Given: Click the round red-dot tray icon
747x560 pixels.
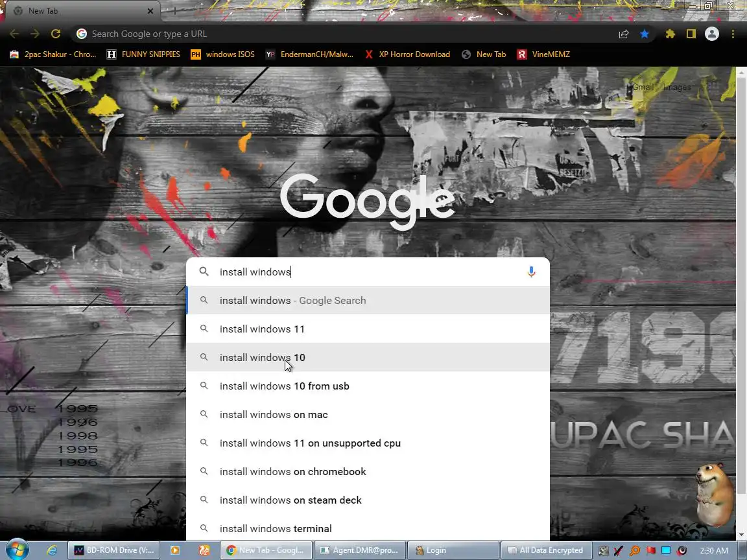Looking at the screenshot, I should tap(682, 551).
